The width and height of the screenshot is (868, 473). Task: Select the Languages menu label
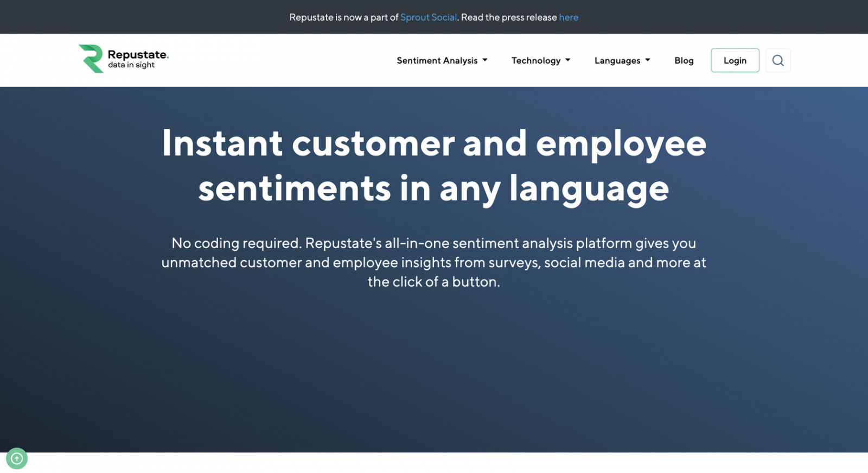(617, 60)
